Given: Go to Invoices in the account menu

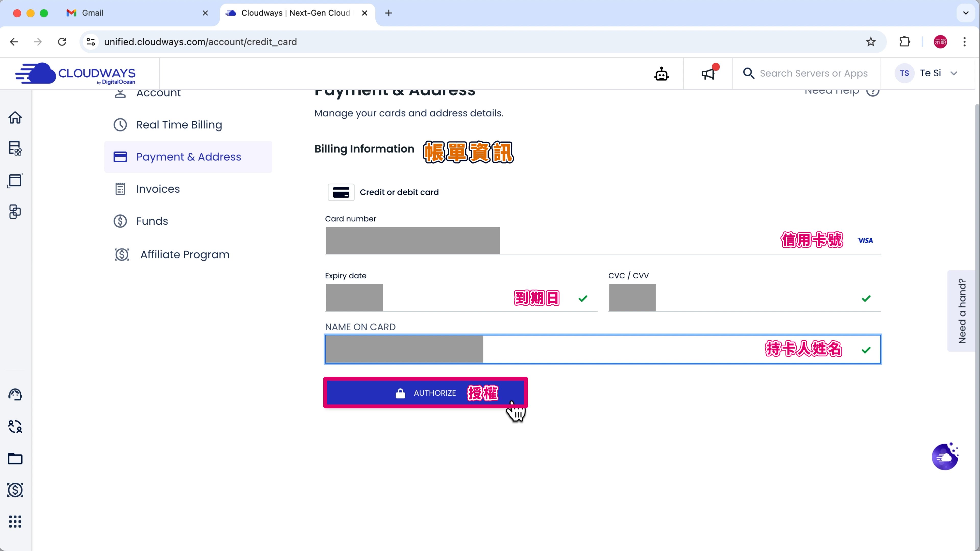Looking at the screenshot, I should 158,189.
